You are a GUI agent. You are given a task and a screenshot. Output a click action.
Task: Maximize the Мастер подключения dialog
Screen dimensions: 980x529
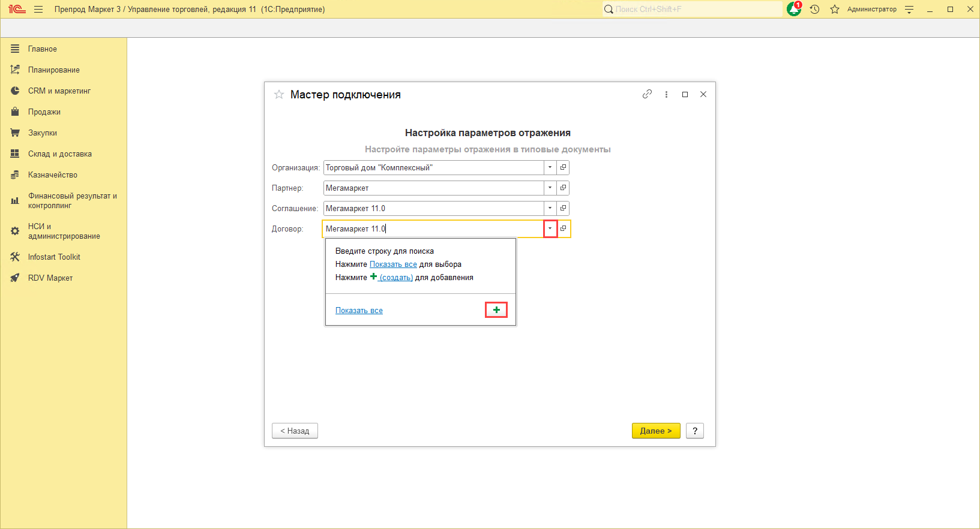[x=685, y=94]
